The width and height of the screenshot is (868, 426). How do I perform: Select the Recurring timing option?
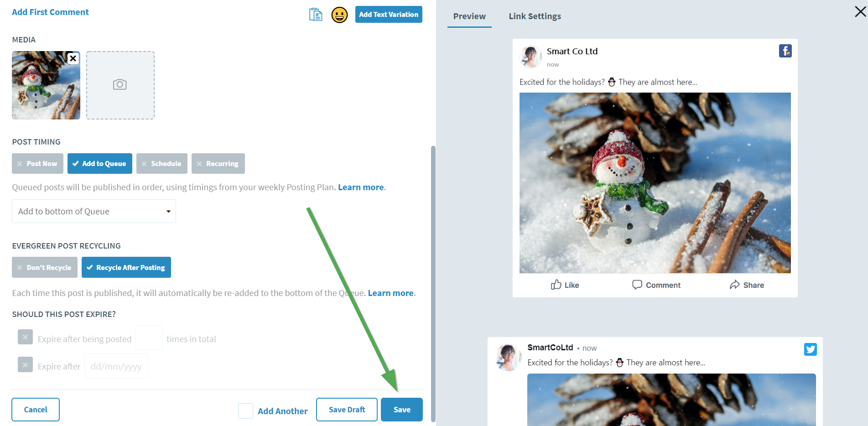pyautogui.click(x=218, y=163)
